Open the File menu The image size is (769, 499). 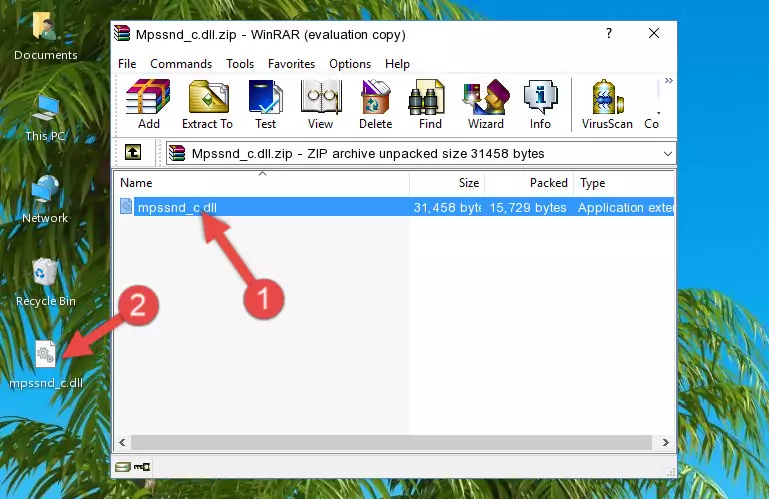coord(127,64)
